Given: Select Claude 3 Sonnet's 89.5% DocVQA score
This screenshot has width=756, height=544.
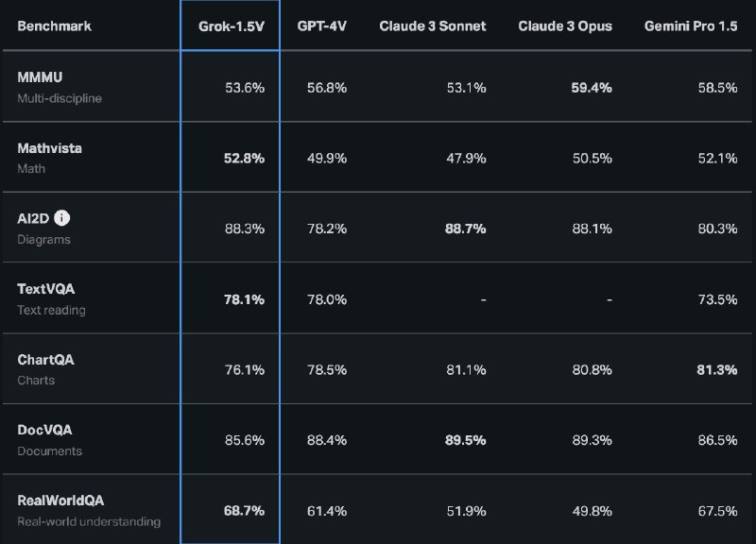Looking at the screenshot, I should (x=466, y=439).
